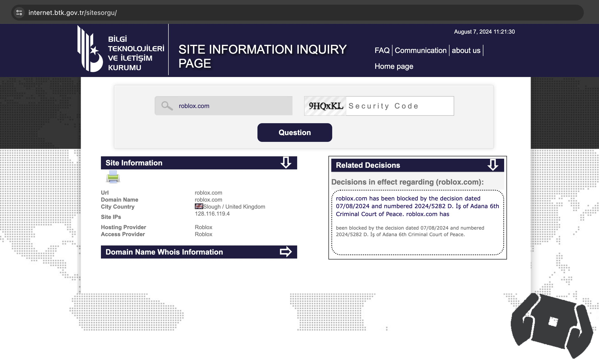Click the UK flag icon beside Slough
Screen dimensions: 599x364
tap(199, 206)
